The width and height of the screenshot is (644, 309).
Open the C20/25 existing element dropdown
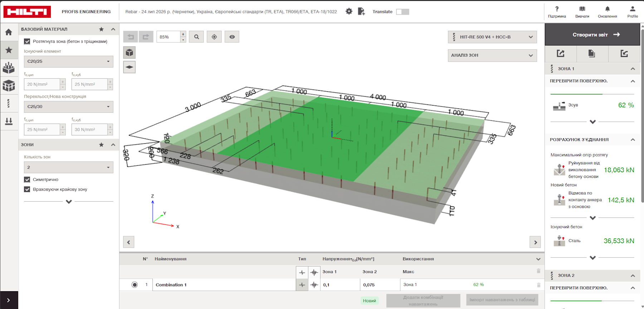[69, 62]
